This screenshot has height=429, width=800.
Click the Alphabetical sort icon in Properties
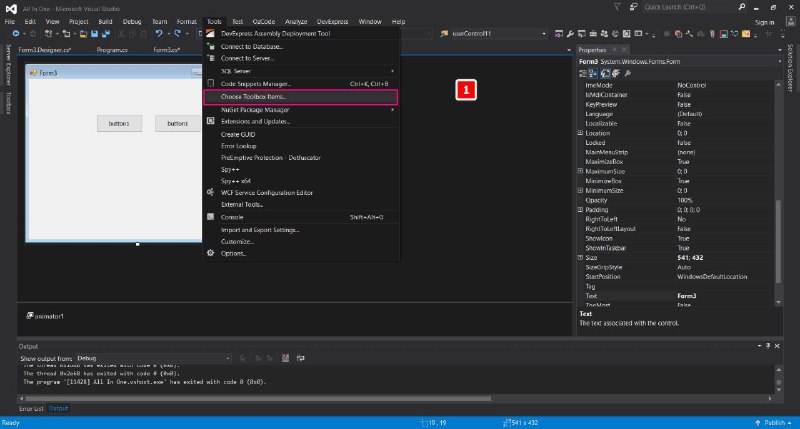[593, 73]
